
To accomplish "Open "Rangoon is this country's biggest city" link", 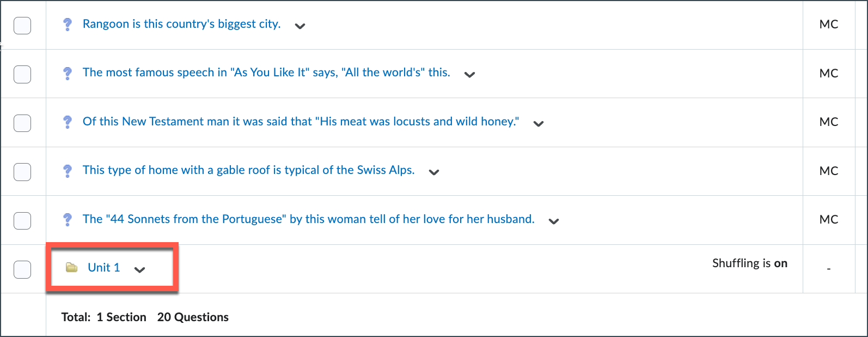I will click(181, 24).
